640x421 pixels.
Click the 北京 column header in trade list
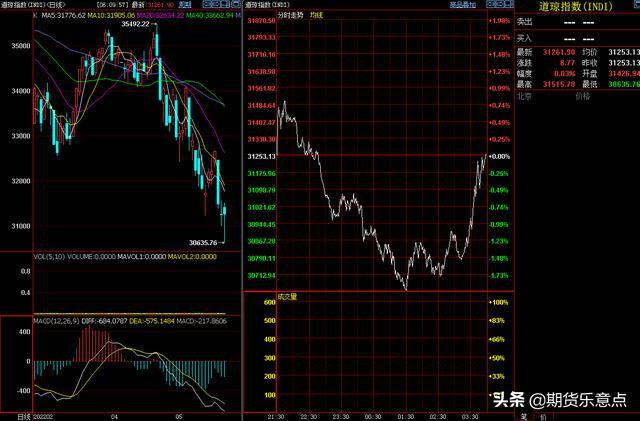[x=525, y=98]
